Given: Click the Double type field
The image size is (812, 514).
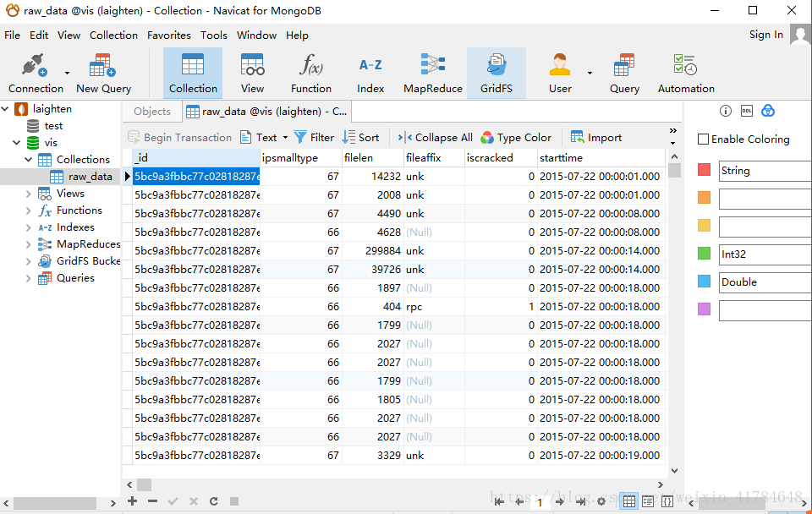Looking at the screenshot, I should tap(765, 282).
